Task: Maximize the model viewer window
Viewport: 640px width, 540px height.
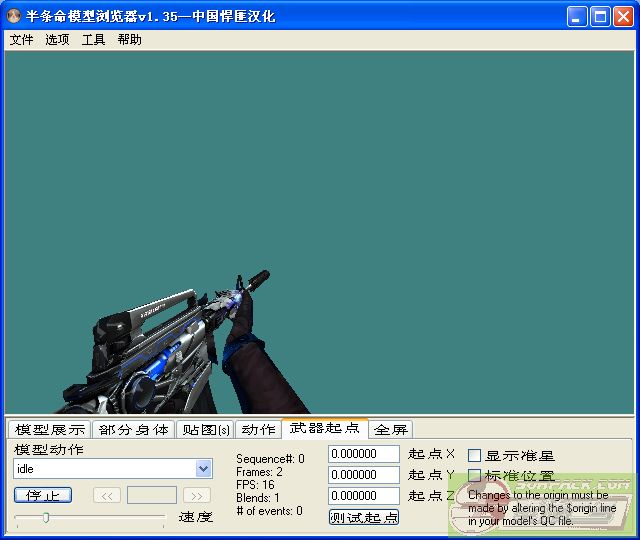Action: (600, 17)
